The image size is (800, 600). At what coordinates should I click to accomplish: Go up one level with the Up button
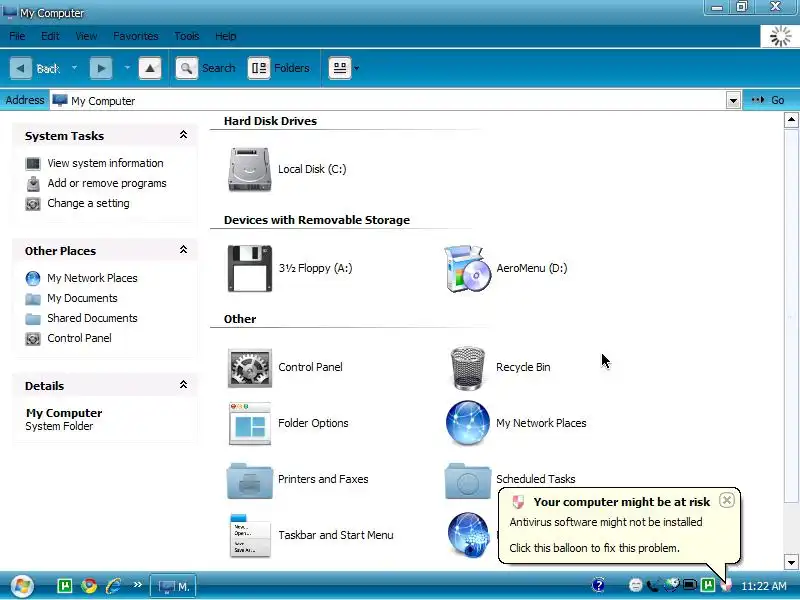coord(150,68)
